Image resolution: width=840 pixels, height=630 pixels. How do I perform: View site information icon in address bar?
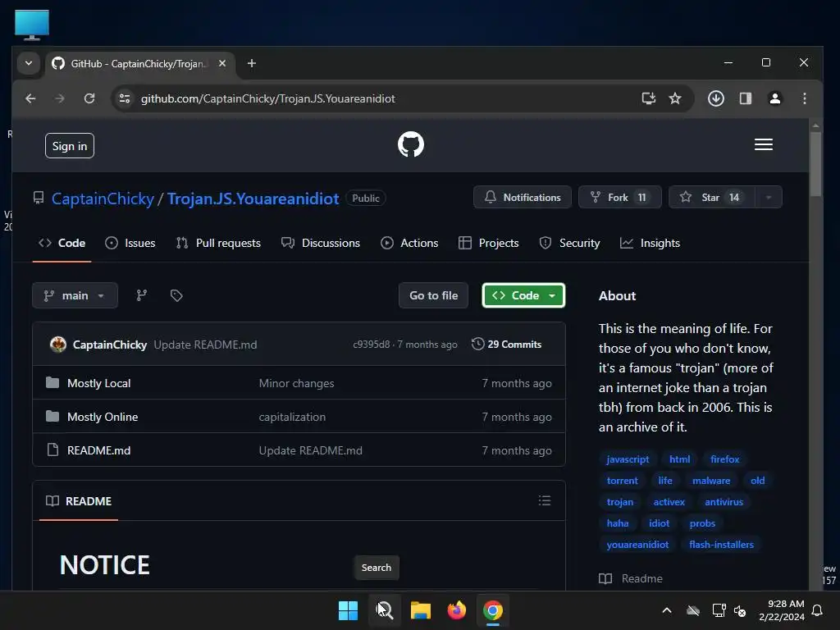click(x=125, y=98)
